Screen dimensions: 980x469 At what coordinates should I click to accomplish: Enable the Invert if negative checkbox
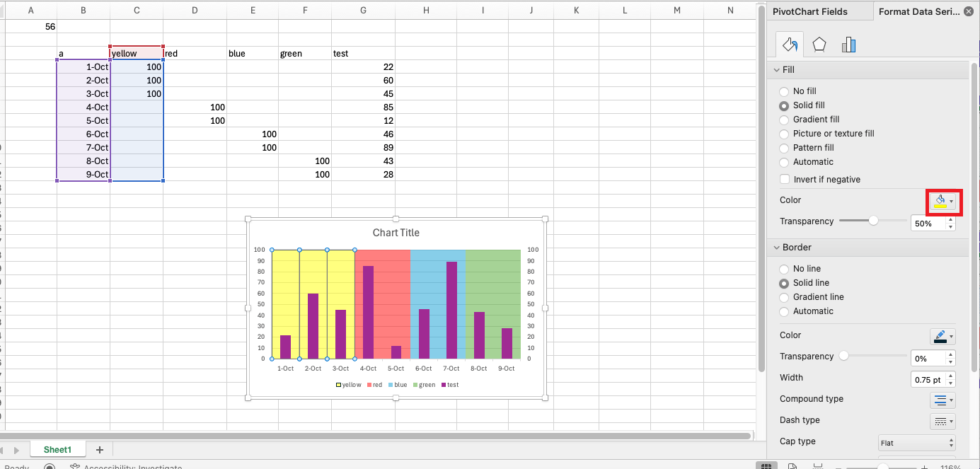(784, 180)
